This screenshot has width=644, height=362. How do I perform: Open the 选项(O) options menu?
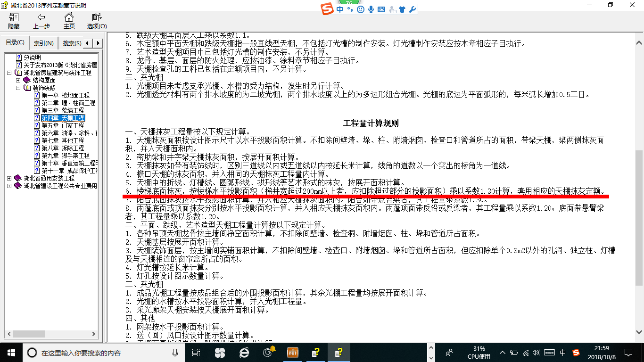(x=97, y=21)
